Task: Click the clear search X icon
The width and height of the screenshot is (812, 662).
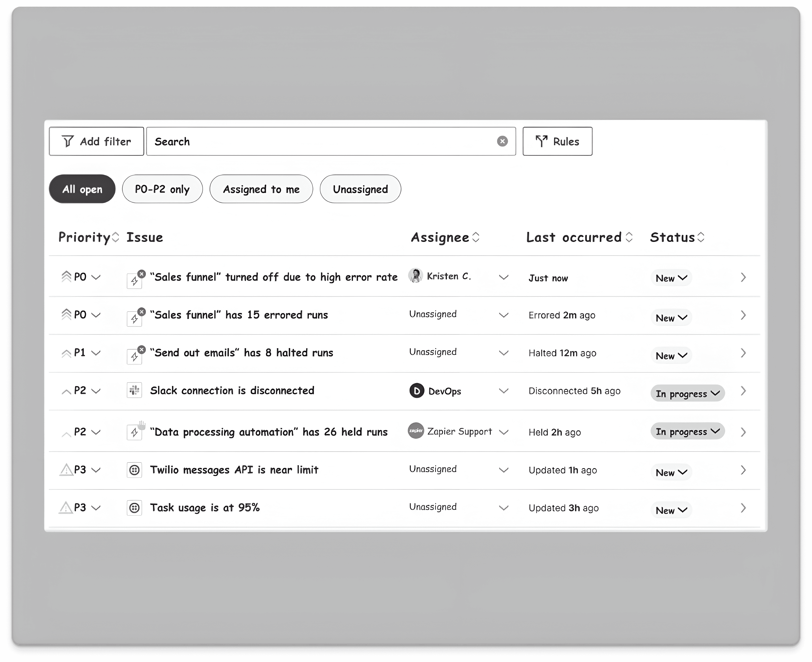Action: (x=502, y=141)
